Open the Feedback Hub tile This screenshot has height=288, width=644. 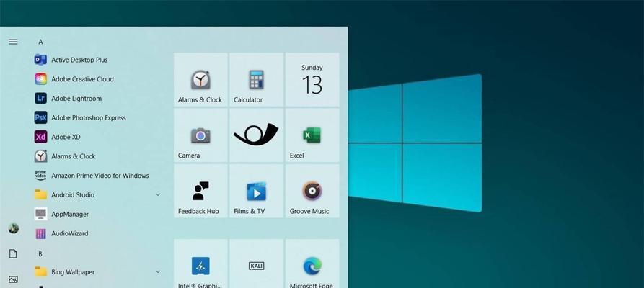(200, 192)
